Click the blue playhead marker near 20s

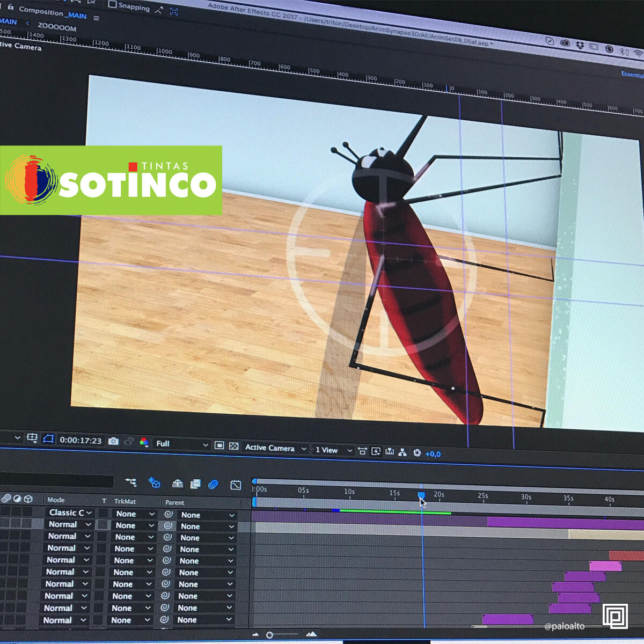(421, 495)
